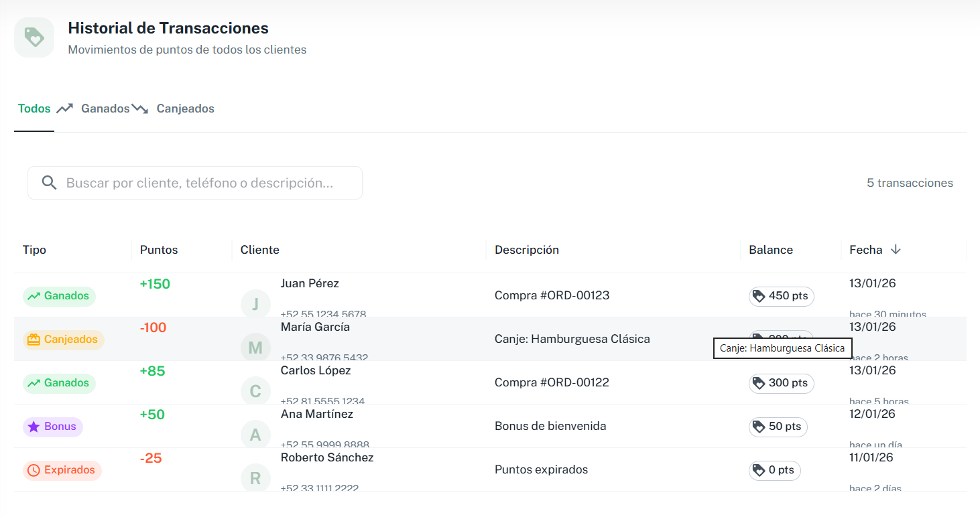Click the tag icon in the page header

pyautogui.click(x=34, y=37)
